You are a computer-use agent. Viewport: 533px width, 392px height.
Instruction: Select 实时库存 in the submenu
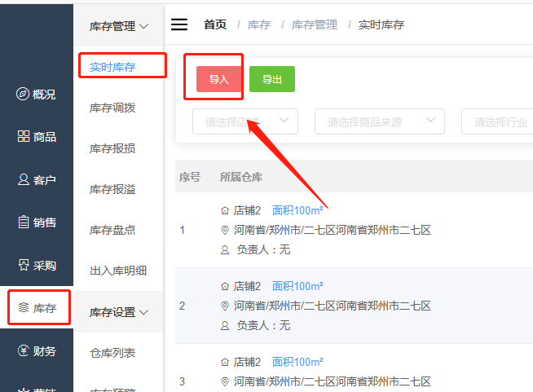[112, 67]
